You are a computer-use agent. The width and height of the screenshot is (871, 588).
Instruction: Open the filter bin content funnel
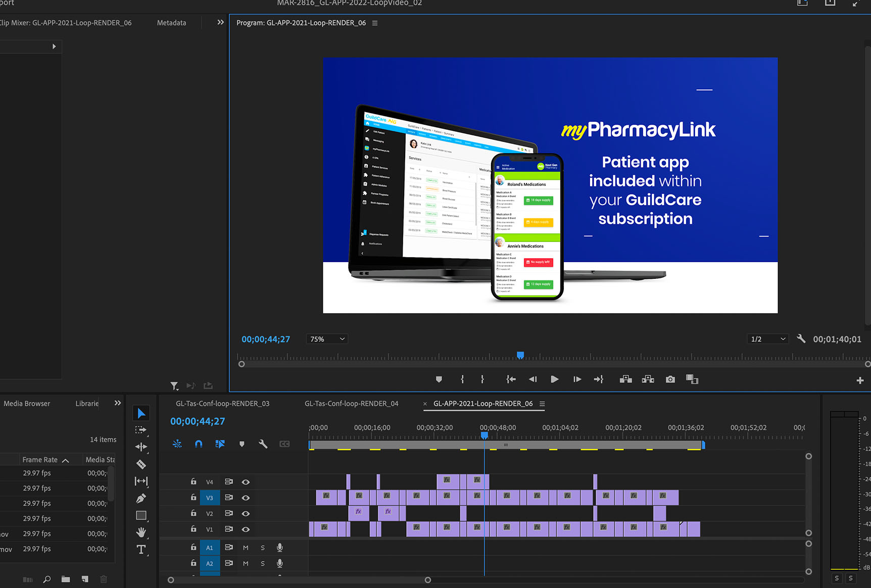(174, 386)
